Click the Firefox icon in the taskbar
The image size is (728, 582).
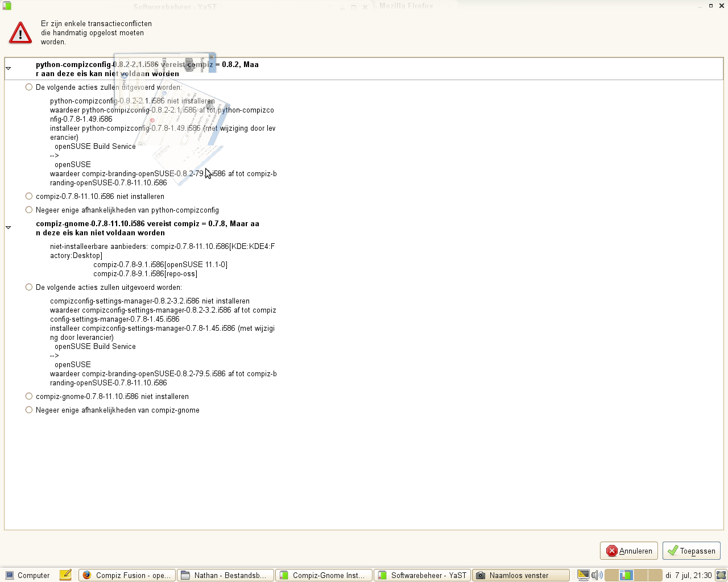point(86,575)
